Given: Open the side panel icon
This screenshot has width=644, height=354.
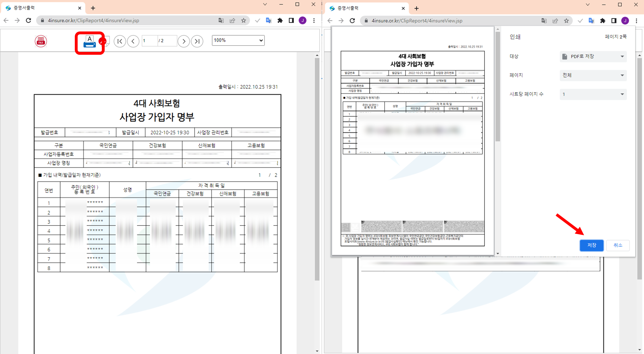Looking at the screenshot, I should coord(291,20).
